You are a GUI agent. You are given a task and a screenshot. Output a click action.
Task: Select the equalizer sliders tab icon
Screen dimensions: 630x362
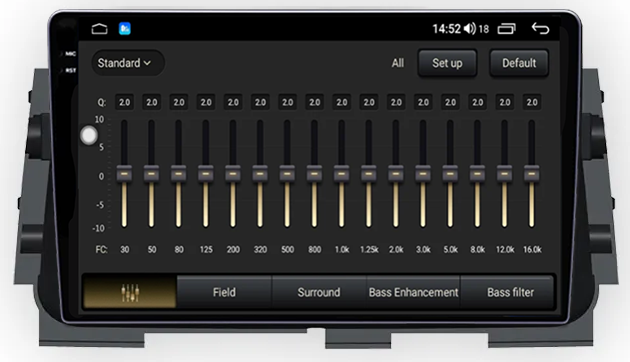tap(130, 292)
